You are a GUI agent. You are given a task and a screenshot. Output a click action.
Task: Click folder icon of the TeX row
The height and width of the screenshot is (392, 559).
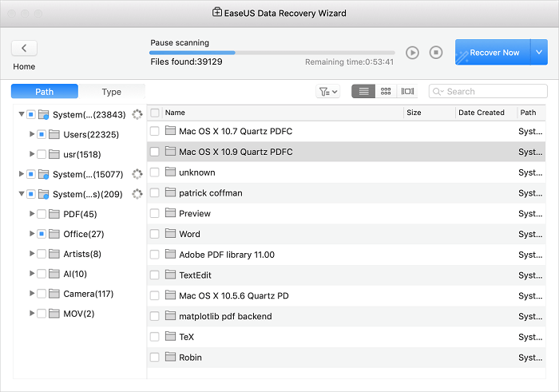coord(170,336)
